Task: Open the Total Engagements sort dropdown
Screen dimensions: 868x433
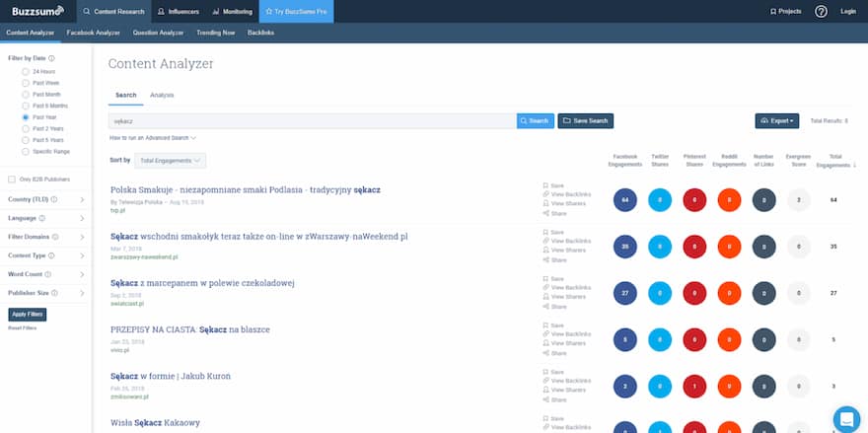Action: click(170, 161)
